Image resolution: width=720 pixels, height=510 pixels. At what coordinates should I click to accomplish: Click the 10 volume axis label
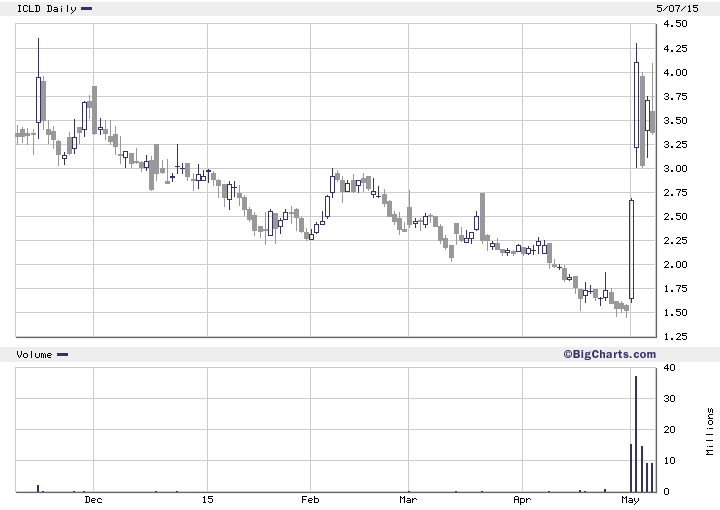[x=669, y=460]
